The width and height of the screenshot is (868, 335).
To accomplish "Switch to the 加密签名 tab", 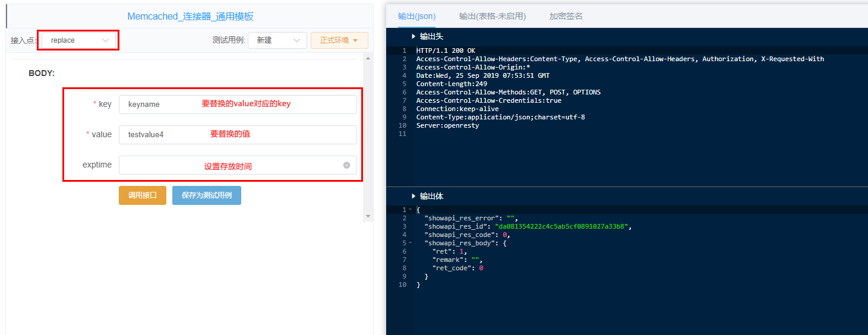I will (x=566, y=16).
